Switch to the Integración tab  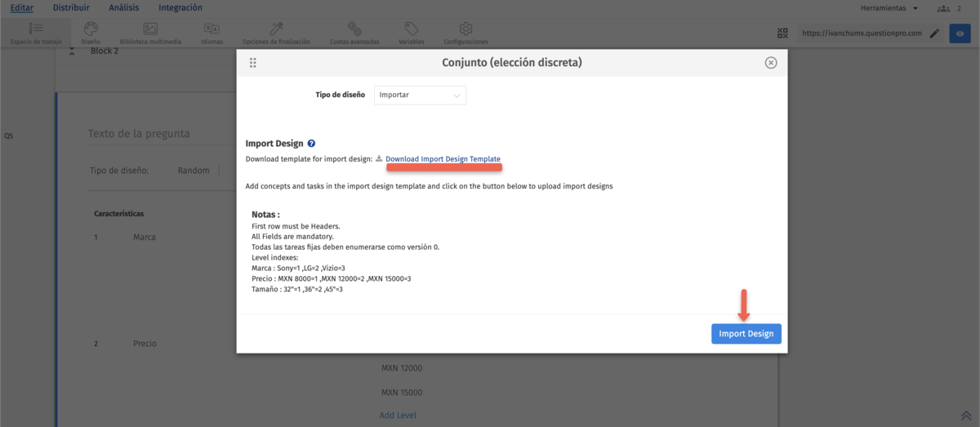pos(180,8)
